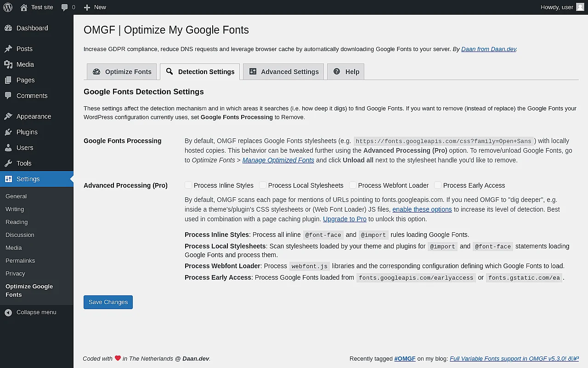The height and width of the screenshot is (368, 588).
Task: Click Howdy, user account text
Action: point(557,7)
